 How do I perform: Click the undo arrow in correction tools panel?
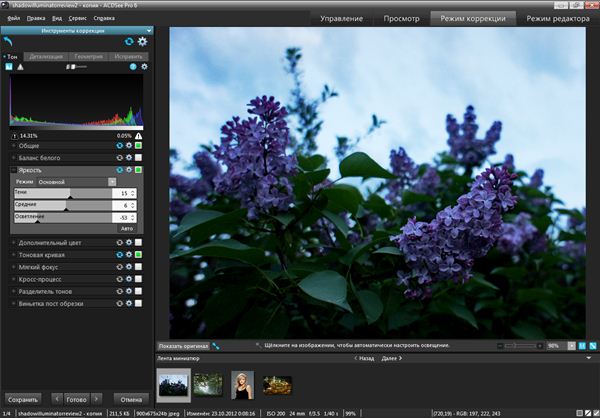pos(9,41)
